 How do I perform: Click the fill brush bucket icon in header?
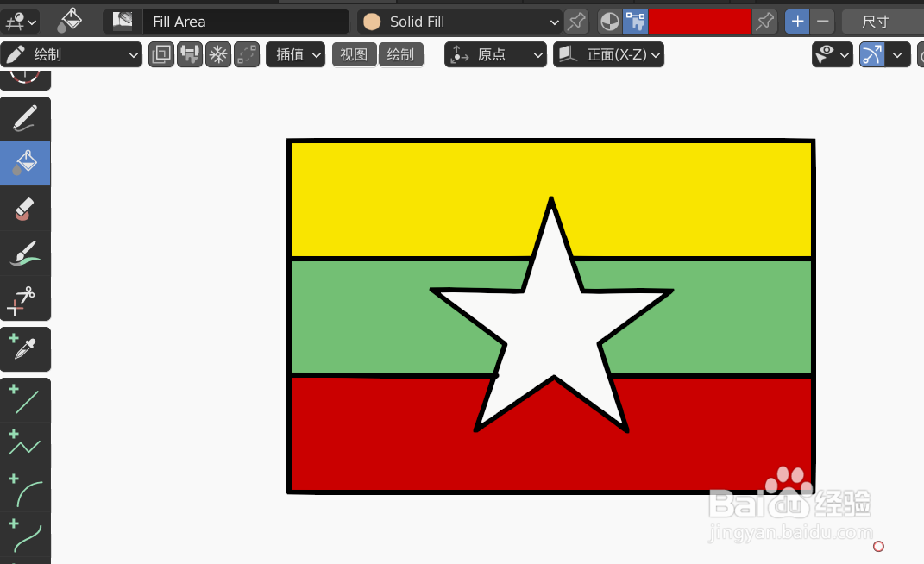(x=70, y=22)
